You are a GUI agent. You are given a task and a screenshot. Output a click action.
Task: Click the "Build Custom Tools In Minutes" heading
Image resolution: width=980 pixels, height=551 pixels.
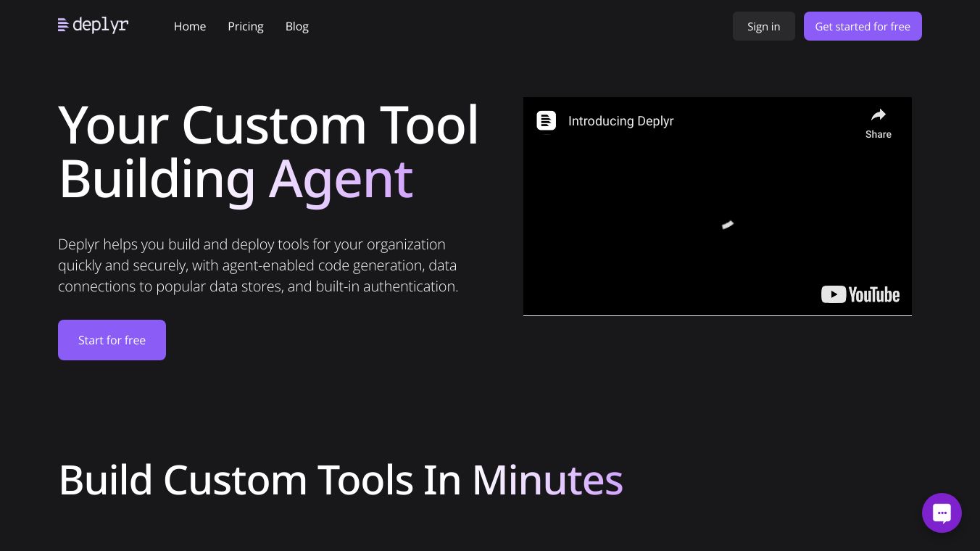click(x=341, y=480)
